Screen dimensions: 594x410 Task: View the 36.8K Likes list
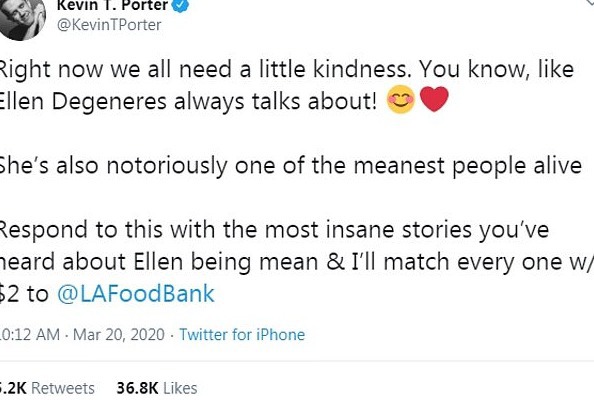point(157,388)
